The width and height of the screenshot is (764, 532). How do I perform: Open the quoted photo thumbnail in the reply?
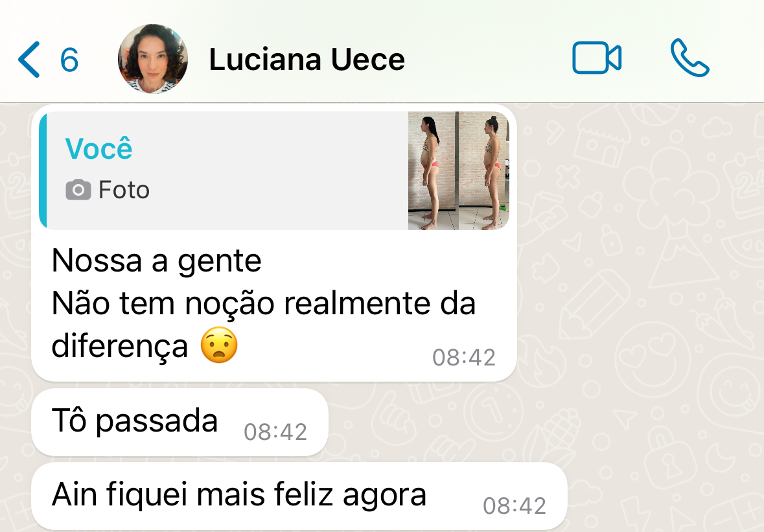tap(459, 170)
